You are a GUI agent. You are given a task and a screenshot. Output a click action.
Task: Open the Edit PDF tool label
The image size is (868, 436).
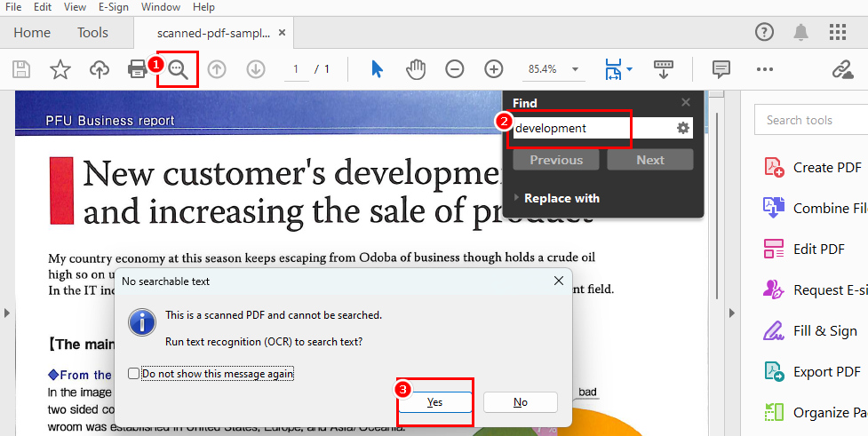[819, 249]
